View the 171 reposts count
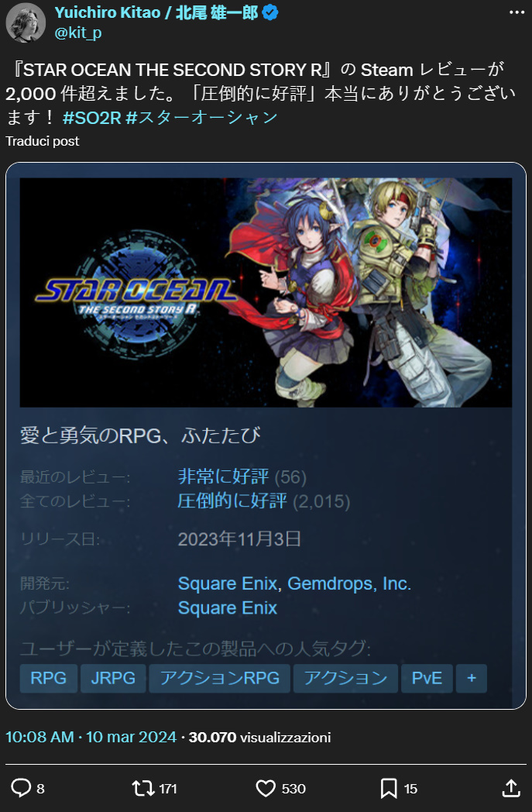 168,789
